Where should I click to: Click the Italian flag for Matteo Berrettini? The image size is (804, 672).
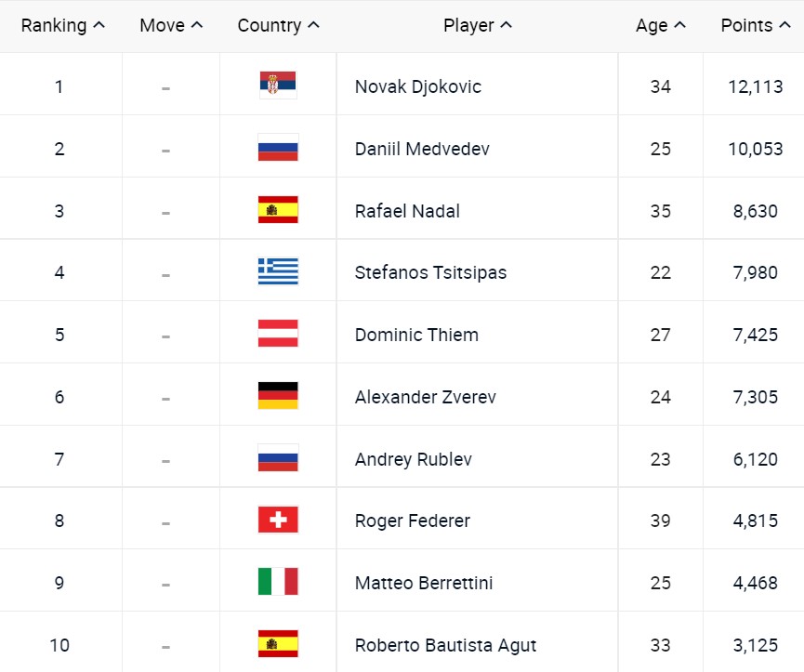[x=278, y=582]
